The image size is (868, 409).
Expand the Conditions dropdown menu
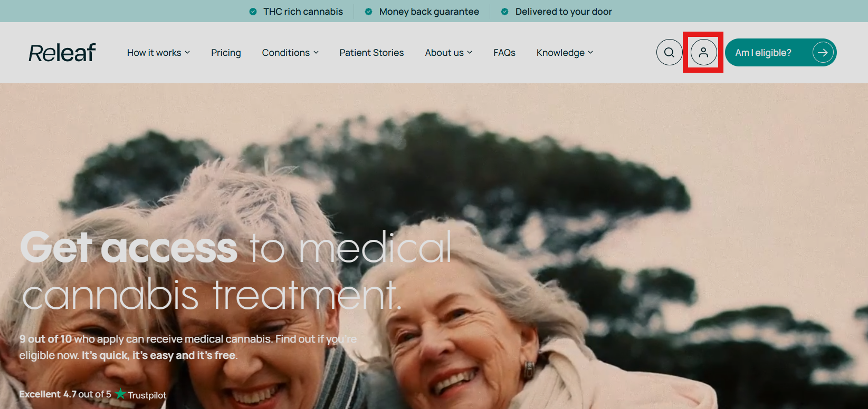click(290, 53)
